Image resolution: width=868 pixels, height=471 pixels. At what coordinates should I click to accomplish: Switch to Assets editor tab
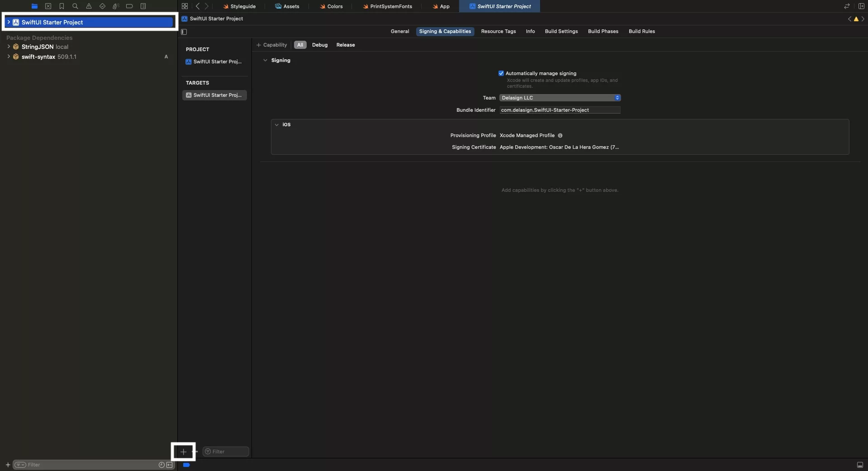click(287, 6)
